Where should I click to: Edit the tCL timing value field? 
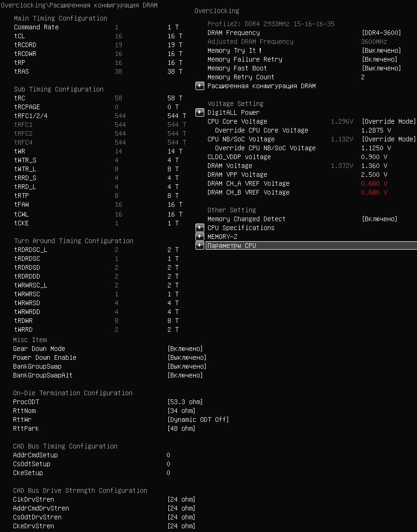click(x=175, y=36)
